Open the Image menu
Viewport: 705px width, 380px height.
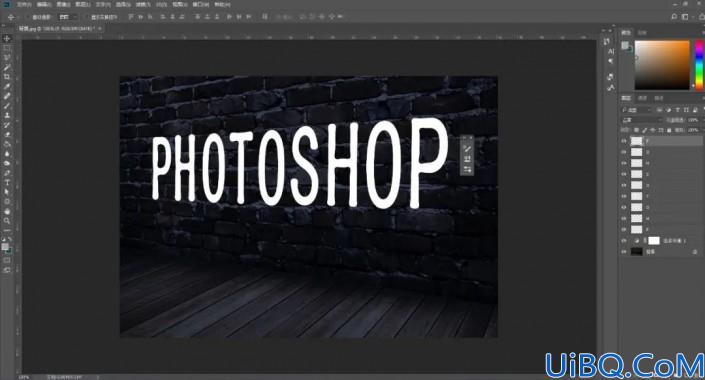63,4
